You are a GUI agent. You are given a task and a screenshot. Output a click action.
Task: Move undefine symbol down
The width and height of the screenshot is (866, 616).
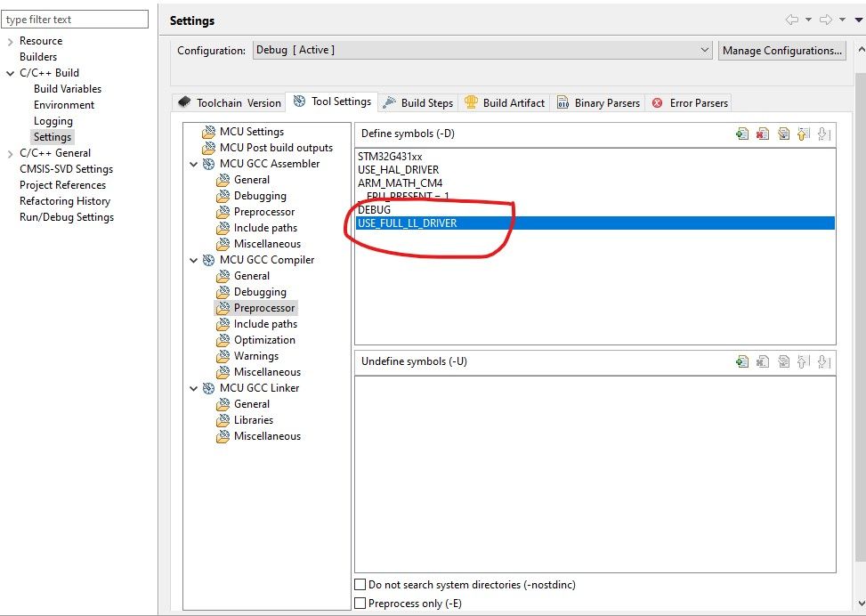[823, 362]
